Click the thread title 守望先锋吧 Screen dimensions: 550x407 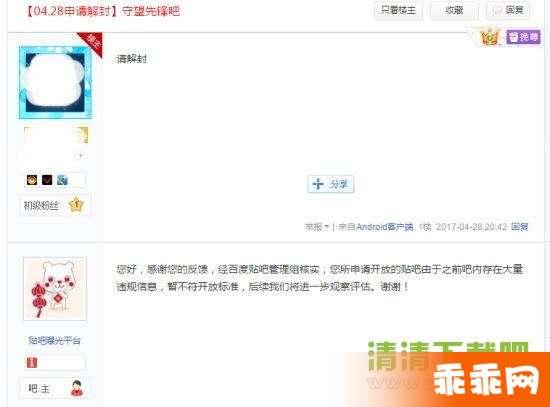[x=151, y=11]
